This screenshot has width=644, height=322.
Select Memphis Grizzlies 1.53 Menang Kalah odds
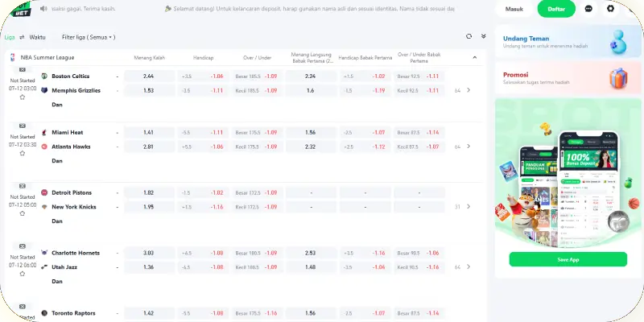point(149,90)
